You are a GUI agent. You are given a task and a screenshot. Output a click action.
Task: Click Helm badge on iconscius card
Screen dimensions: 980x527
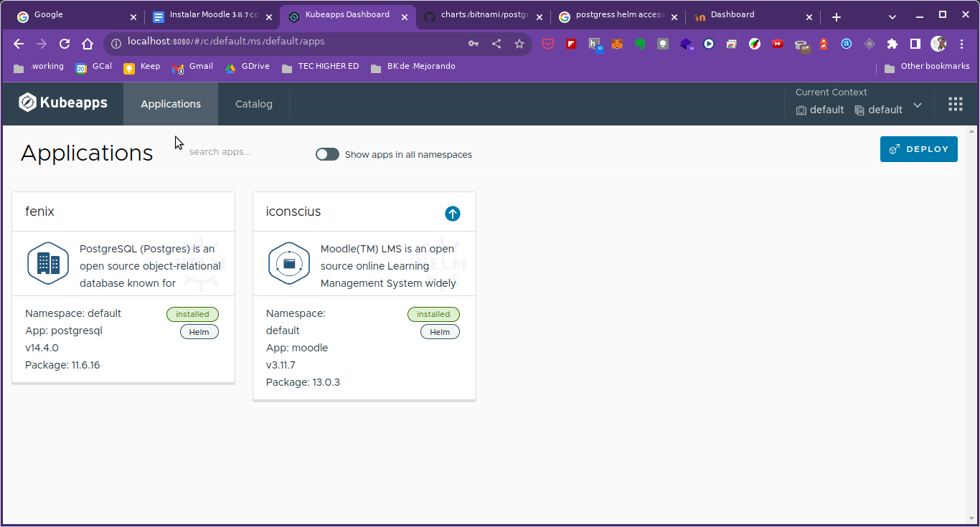[440, 332]
